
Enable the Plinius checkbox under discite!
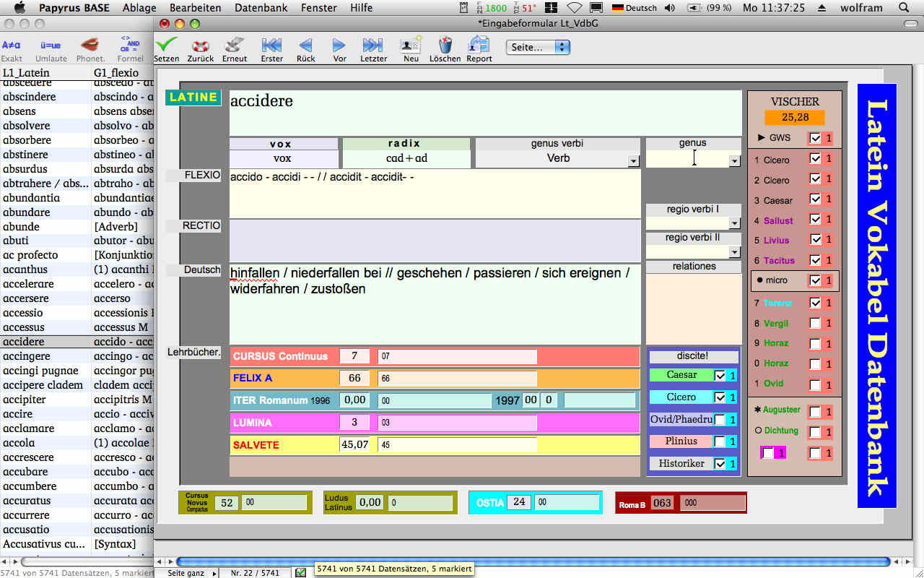click(x=720, y=441)
